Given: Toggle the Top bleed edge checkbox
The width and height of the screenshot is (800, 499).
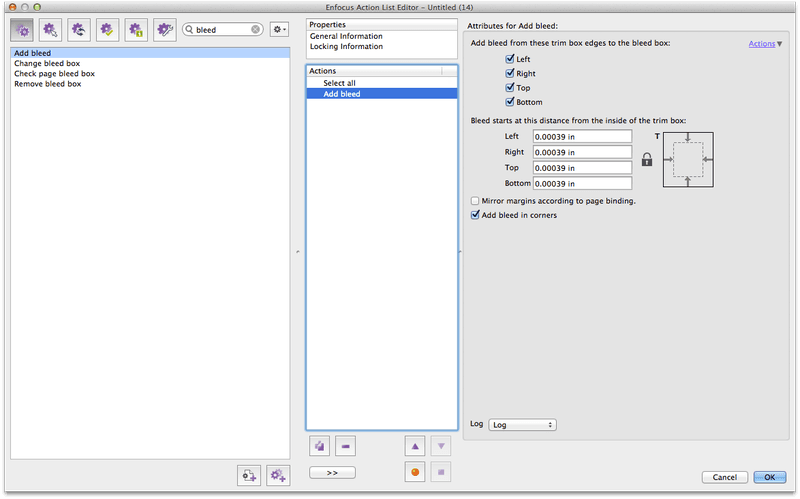Looking at the screenshot, I should (x=510, y=87).
